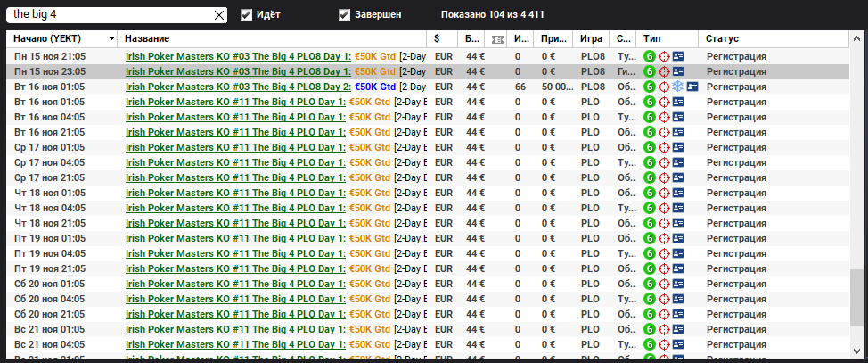Screen dimensions: 868x363
Task: Click the '66' entrants cell
Action: point(520,87)
